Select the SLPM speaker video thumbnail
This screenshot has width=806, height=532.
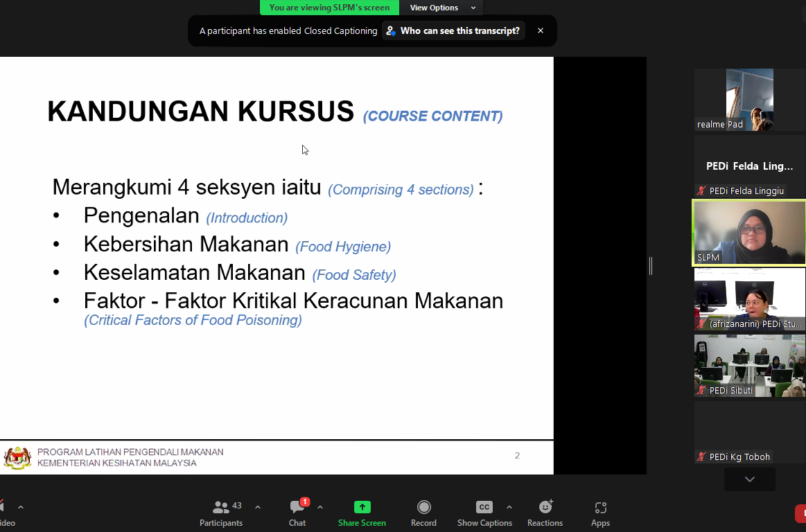749,233
